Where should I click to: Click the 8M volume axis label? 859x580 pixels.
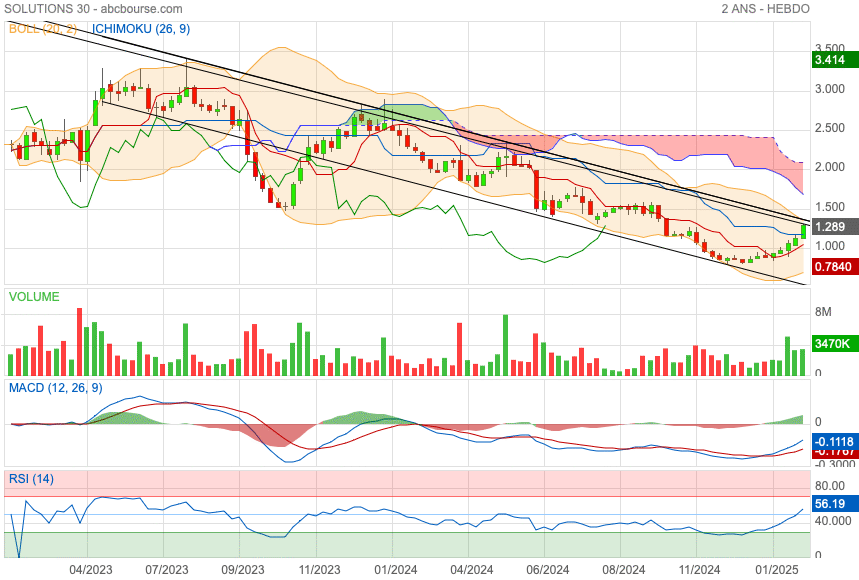[823, 312]
